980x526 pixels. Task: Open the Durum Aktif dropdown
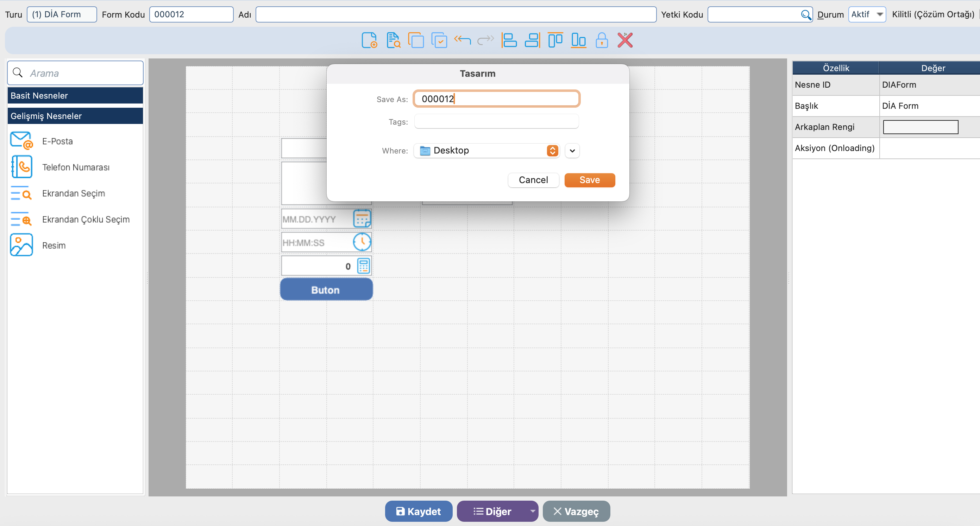pyautogui.click(x=867, y=14)
